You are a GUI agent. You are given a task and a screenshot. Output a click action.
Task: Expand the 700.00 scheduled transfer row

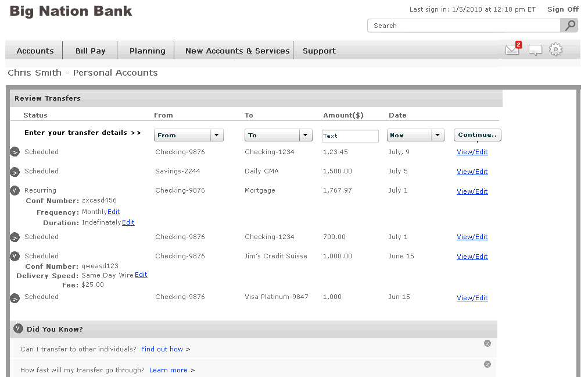[15, 237]
